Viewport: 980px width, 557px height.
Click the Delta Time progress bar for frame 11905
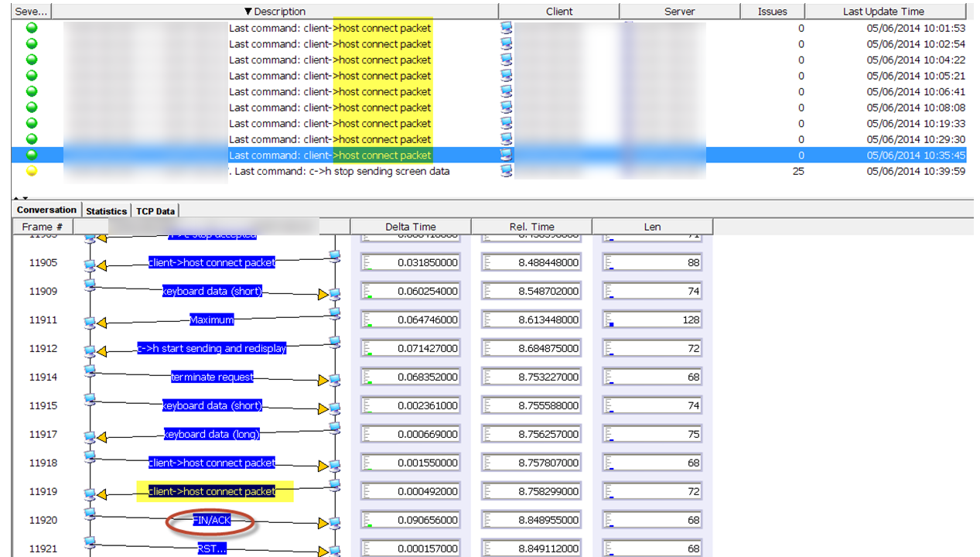pyautogui.click(x=411, y=262)
